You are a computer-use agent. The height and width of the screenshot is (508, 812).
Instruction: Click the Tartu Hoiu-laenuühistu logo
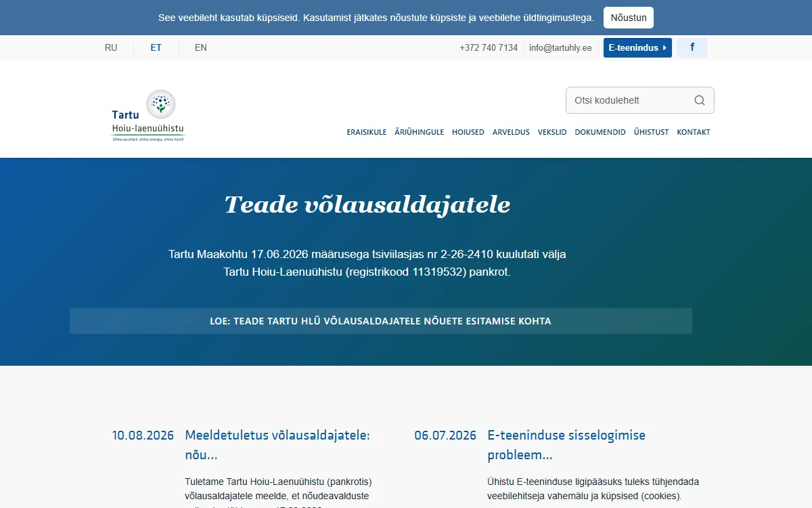pos(148,116)
